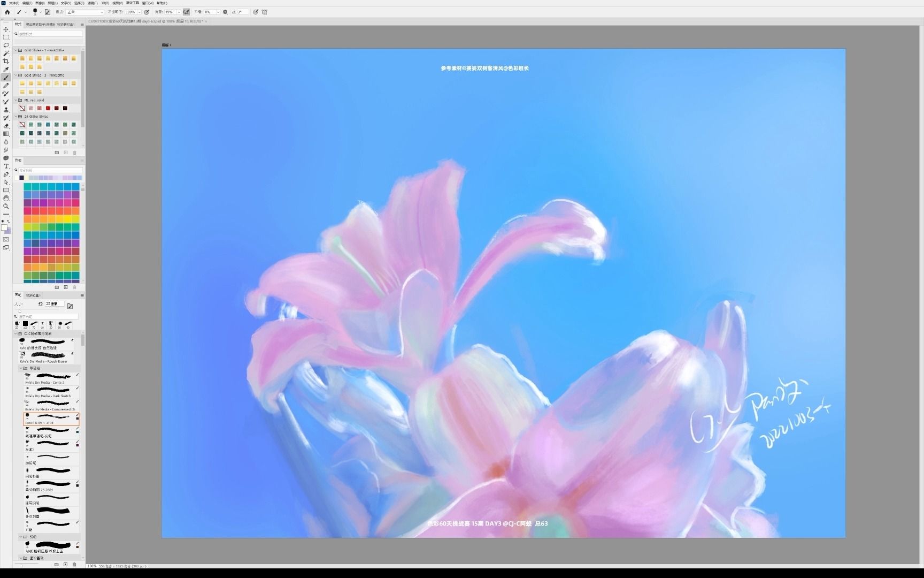Open the Window menu

148,3
